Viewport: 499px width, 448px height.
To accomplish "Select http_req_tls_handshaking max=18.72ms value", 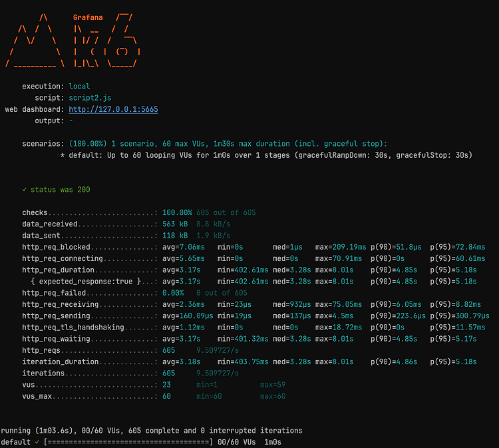I will pyautogui.click(x=339, y=328).
